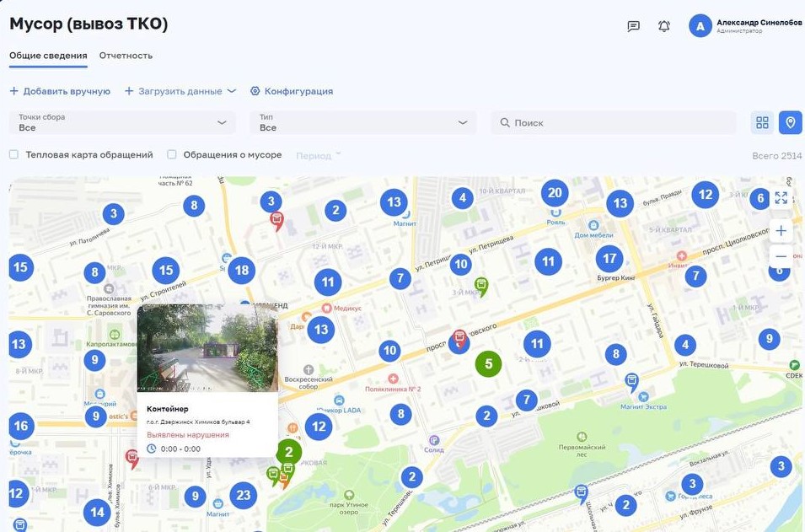Switch to grid view

point(762,122)
